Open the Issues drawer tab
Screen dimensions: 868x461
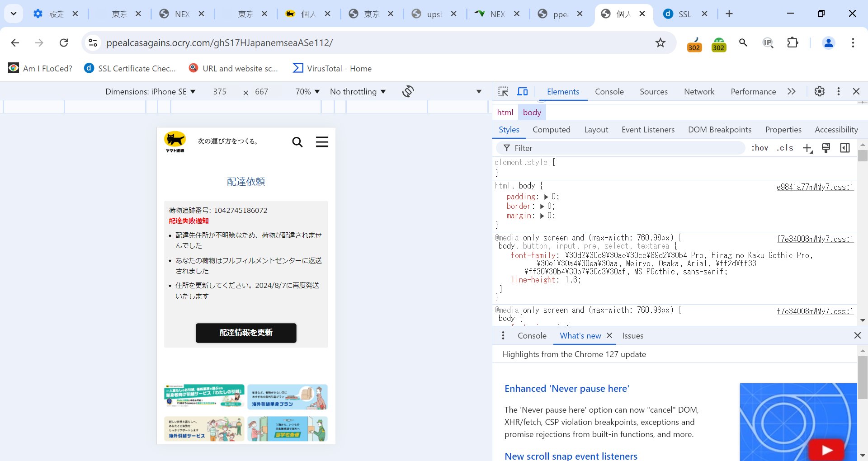[x=632, y=335]
